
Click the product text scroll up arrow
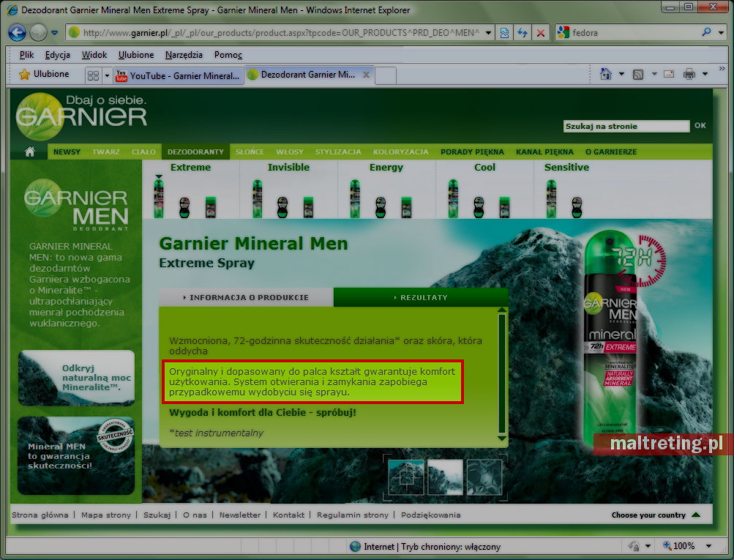tap(502, 310)
